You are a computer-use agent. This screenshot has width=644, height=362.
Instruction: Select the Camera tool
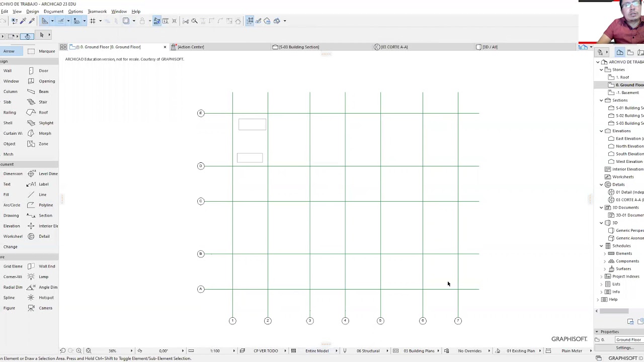click(40, 308)
